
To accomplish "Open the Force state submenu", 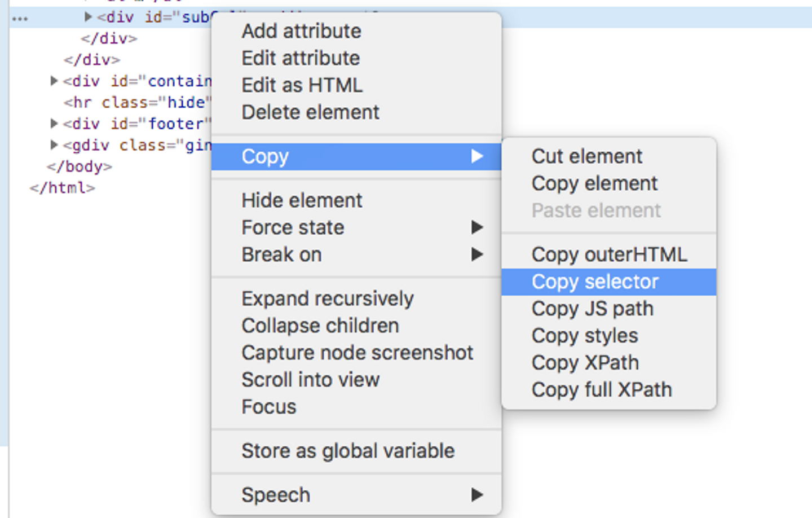I will 293,227.
